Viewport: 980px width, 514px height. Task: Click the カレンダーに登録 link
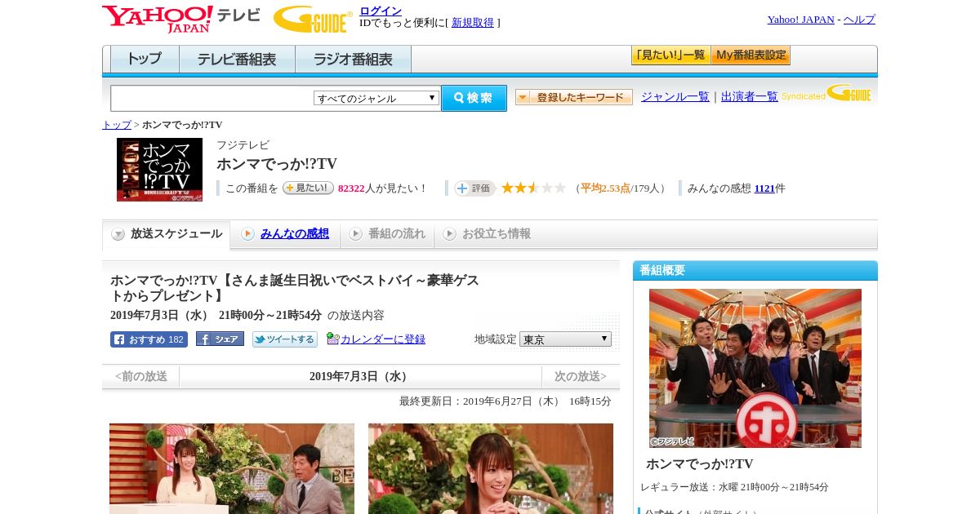click(x=383, y=339)
